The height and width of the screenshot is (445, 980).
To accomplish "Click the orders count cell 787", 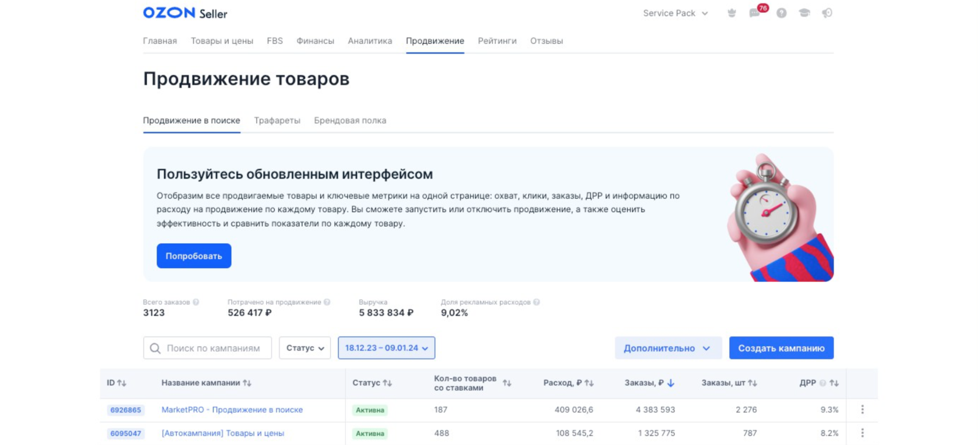I will click(750, 433).
